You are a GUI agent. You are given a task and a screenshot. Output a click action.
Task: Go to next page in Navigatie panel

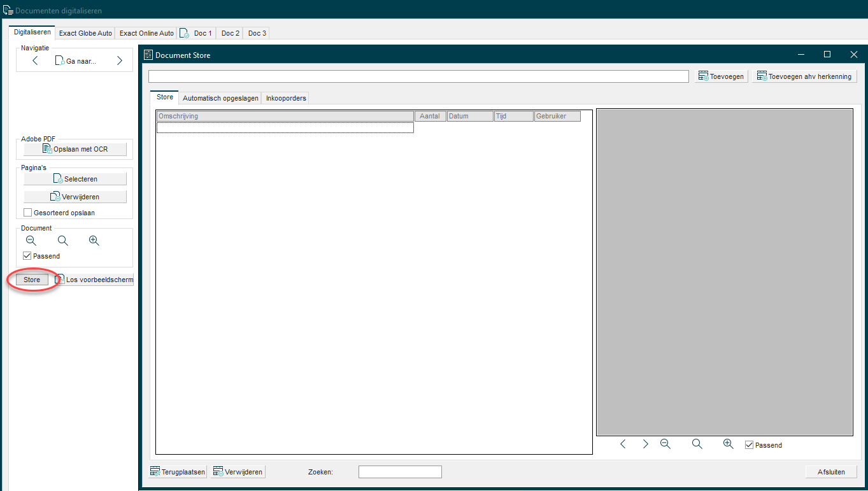(x=119, y=61)
